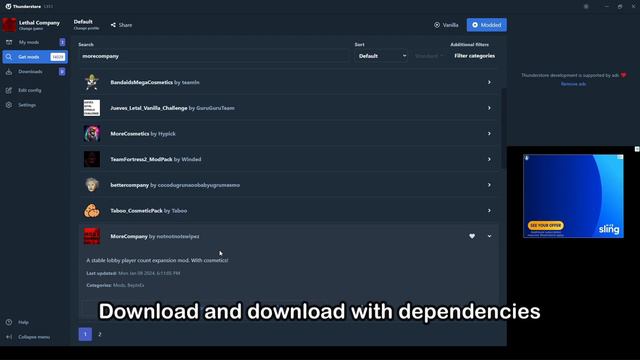Click the title bar settings gear icon

(x=586, y=7)
